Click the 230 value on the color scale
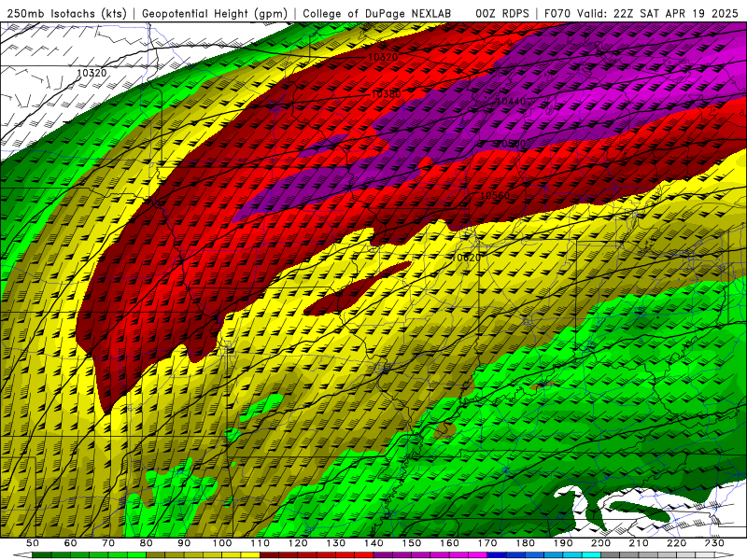Screen dimensions: 747x560 [714, 543]
